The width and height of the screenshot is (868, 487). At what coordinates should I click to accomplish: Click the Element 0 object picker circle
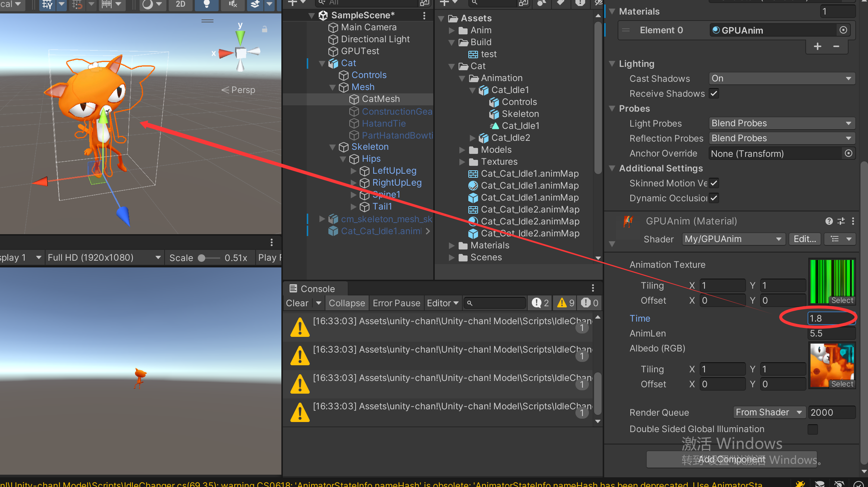pyautogui.click(x=843, y=30)
